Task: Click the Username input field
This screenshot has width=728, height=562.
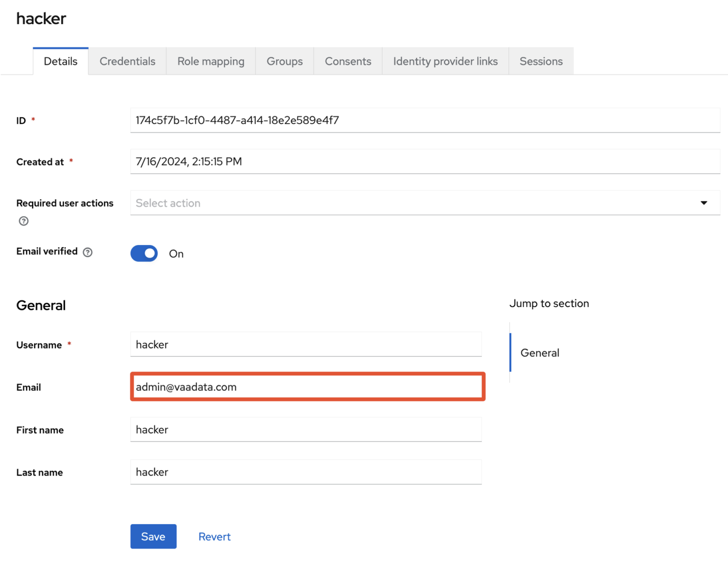Action: point(306,344)
